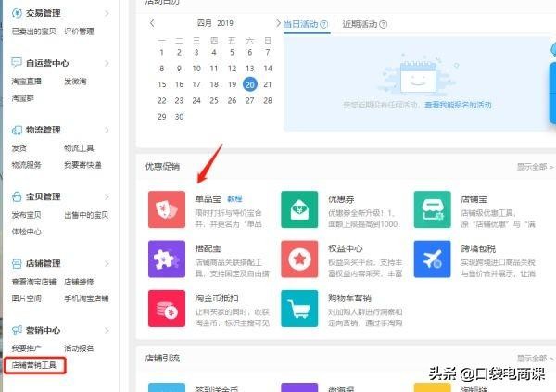Open 出售中的宝贝 in sidebar
The image size is (556, 392).
[86, 215]
